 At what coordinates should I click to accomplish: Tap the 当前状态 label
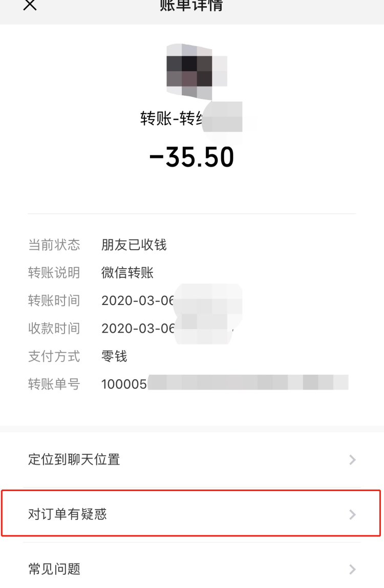(x=54, y=245)
